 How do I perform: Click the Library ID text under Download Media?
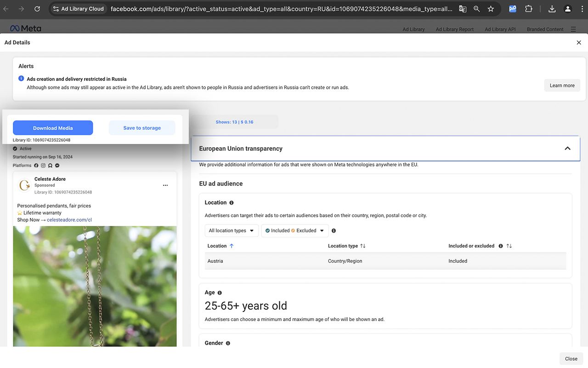coord(41,140)
